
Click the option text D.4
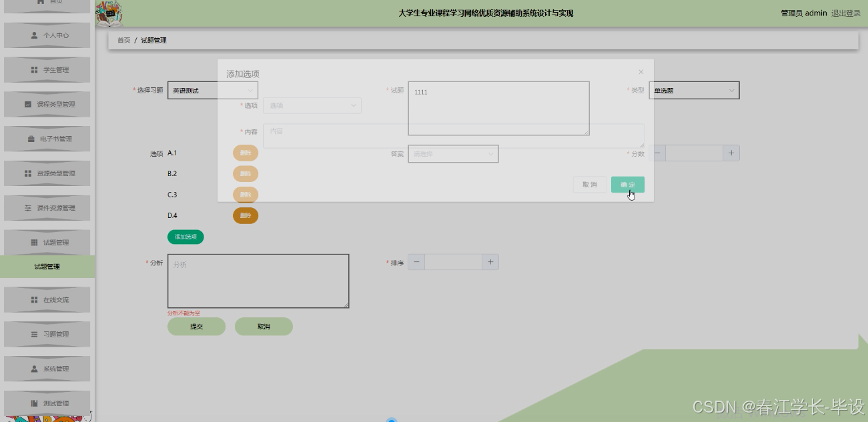pyautogui.click(x=172, y=215)
